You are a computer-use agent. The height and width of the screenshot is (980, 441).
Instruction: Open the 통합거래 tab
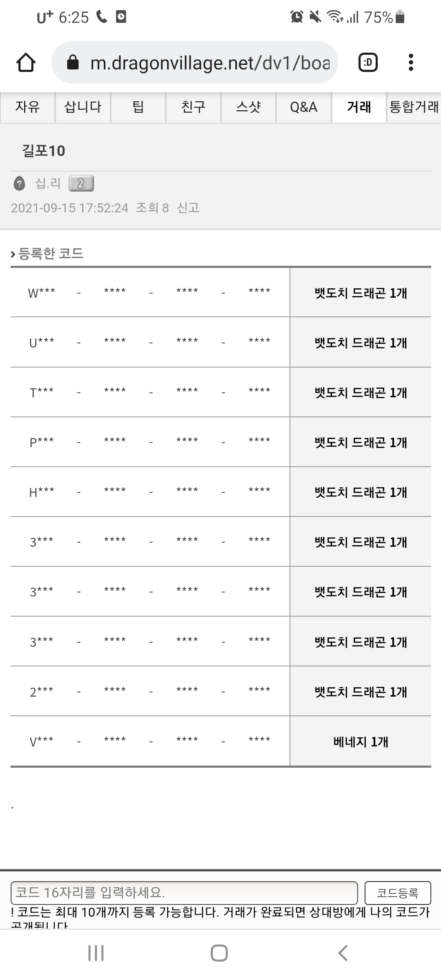click(414, 107)
